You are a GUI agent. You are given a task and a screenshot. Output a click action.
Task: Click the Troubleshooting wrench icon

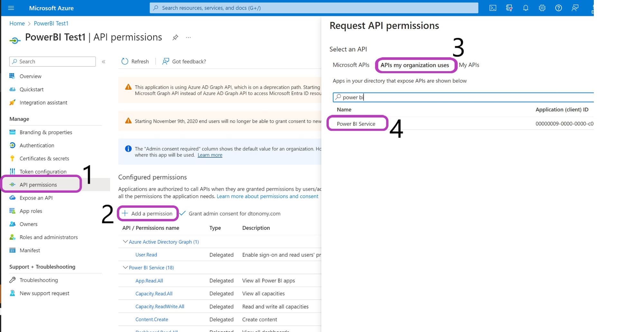coord(12,280)
